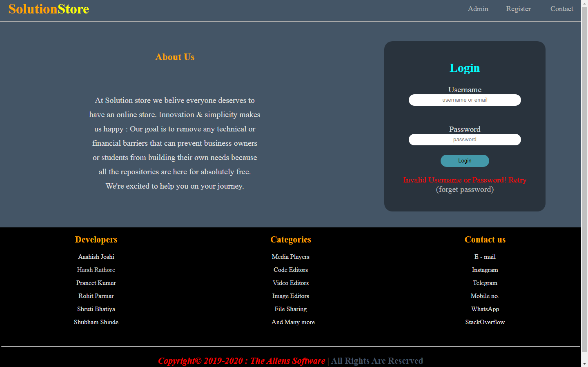Open developer Aashish Joshi's link
Viewport: 588px width, 367px height.
pyautogui.click(x=96, y=257)
